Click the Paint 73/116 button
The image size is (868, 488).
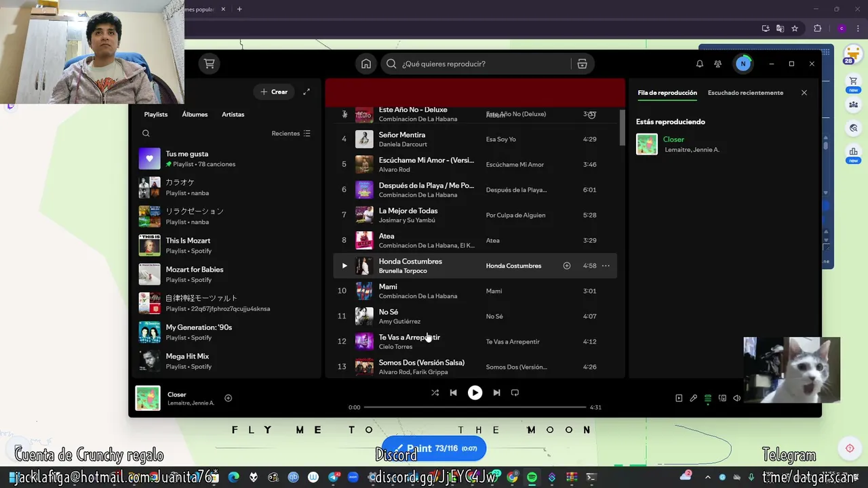(x=434, y=449)
